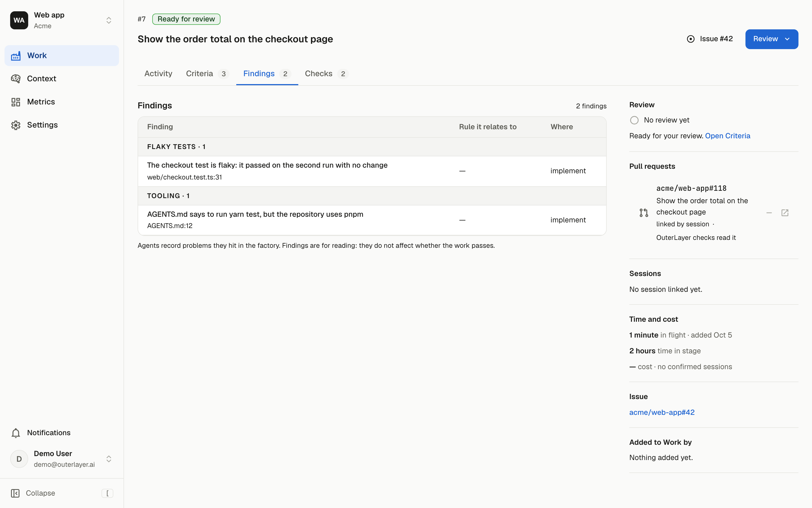Click web/checkout.test.ts:31 file reference

pos(185,177)
